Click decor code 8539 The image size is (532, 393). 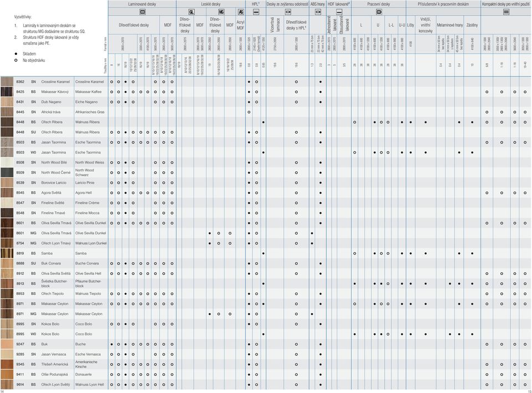[20, 182]
